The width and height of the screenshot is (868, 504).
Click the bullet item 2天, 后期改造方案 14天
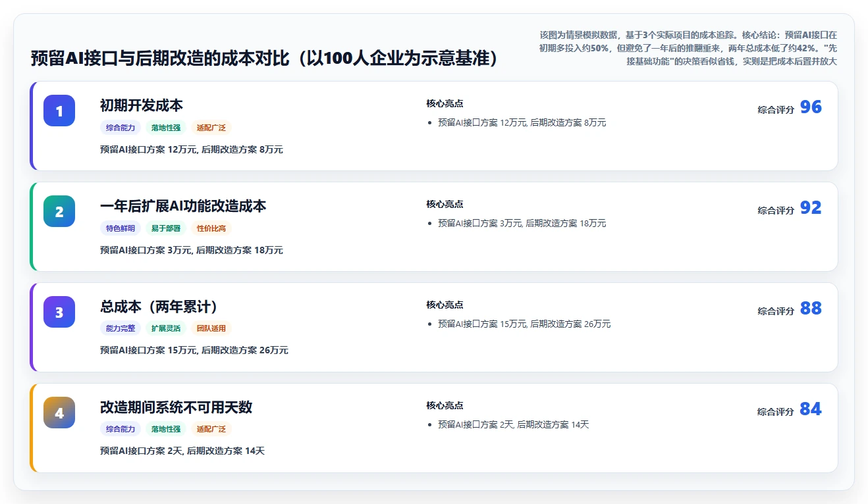click(513, 424)
